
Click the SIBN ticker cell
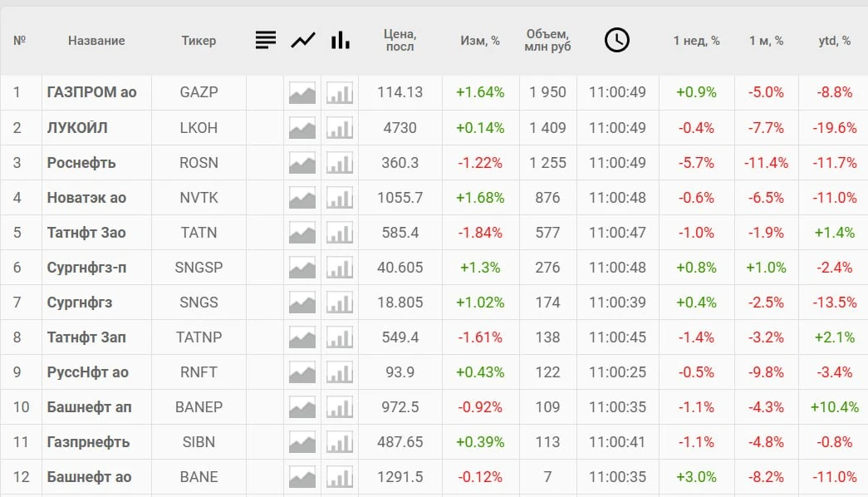(199, 442)
